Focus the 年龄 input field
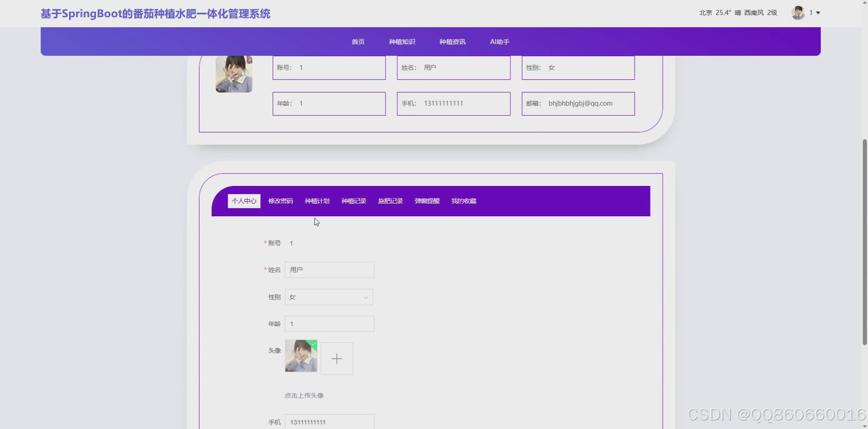The width and height of the screenshot is (868, 429). [330, 324]
